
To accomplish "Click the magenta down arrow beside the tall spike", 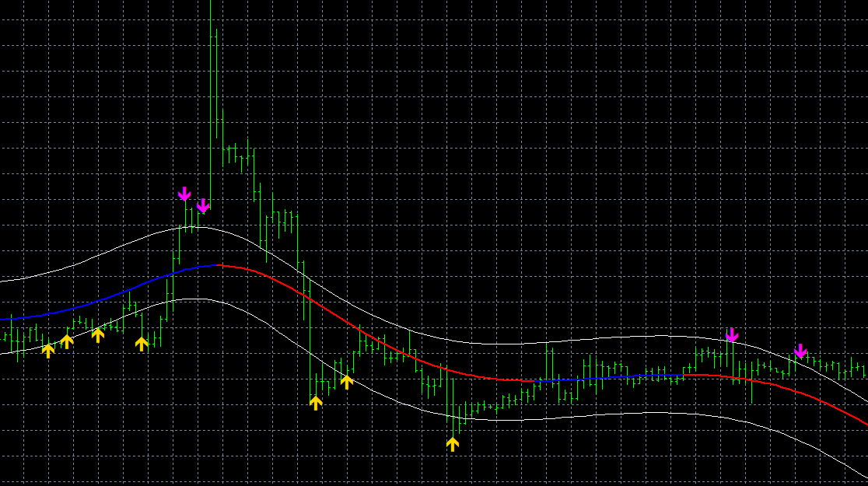I will tap(203, 205).
